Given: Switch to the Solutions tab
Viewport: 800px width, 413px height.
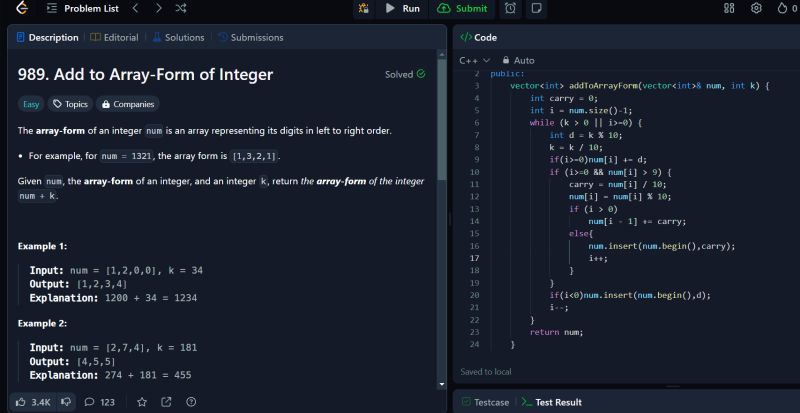Looking at the screenshot, I should point(179,37).
